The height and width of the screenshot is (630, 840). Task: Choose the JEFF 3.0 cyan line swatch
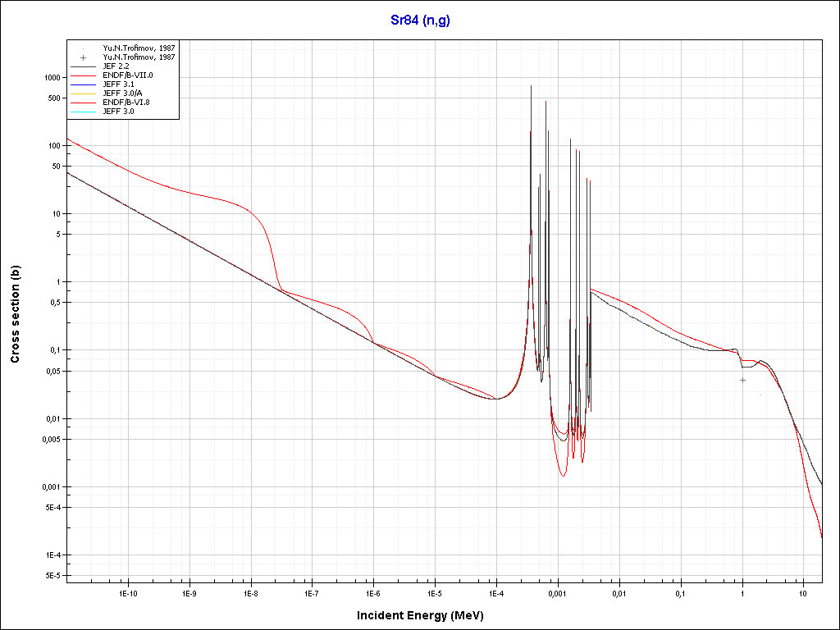click(83, 112)
